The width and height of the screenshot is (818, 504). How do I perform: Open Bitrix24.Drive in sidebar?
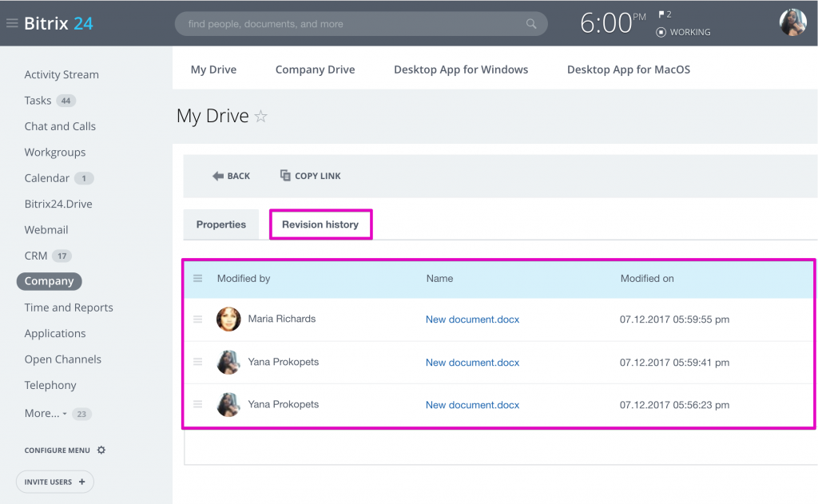click(x=58, y=204)
